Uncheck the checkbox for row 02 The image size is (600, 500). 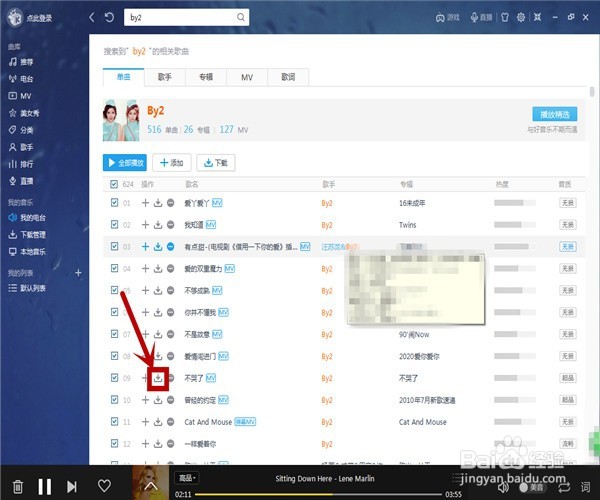click(114, 225)
